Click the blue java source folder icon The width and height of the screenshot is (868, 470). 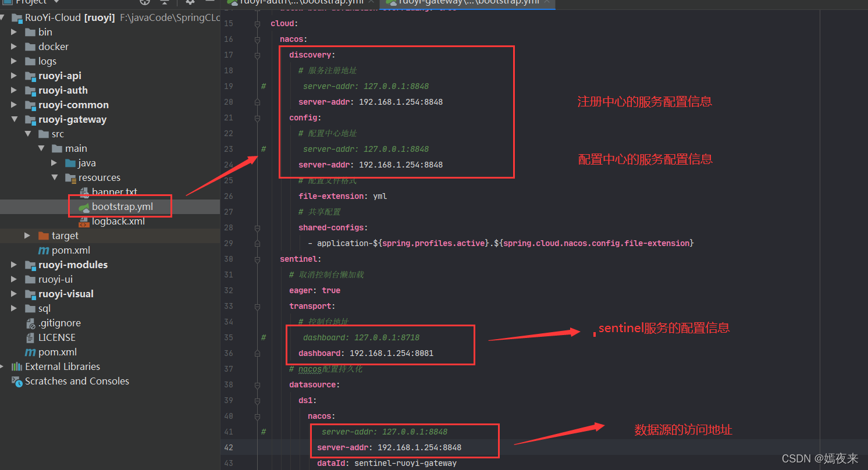click(70, 163)
